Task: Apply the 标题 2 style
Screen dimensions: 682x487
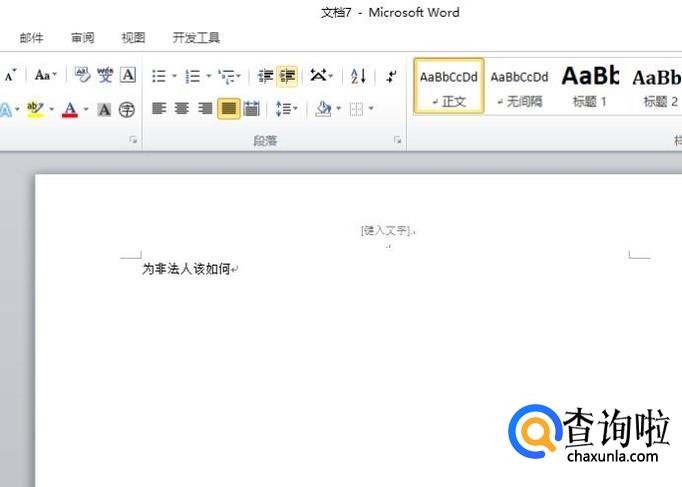Action: pyautogui.click(x=656, y=86)
